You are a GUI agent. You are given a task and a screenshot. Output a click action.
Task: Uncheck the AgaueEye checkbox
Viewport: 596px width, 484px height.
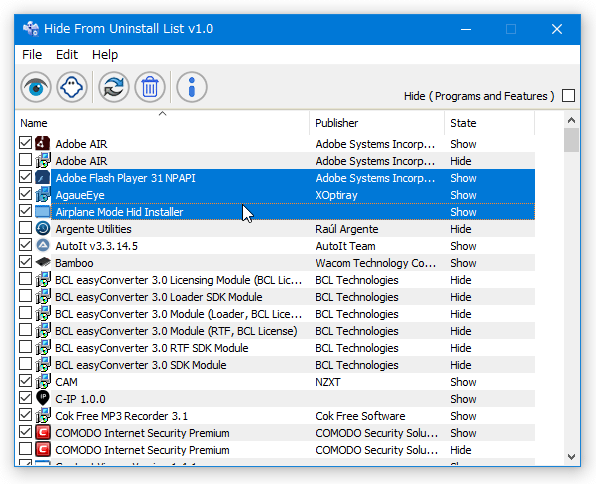pos(25,194)
